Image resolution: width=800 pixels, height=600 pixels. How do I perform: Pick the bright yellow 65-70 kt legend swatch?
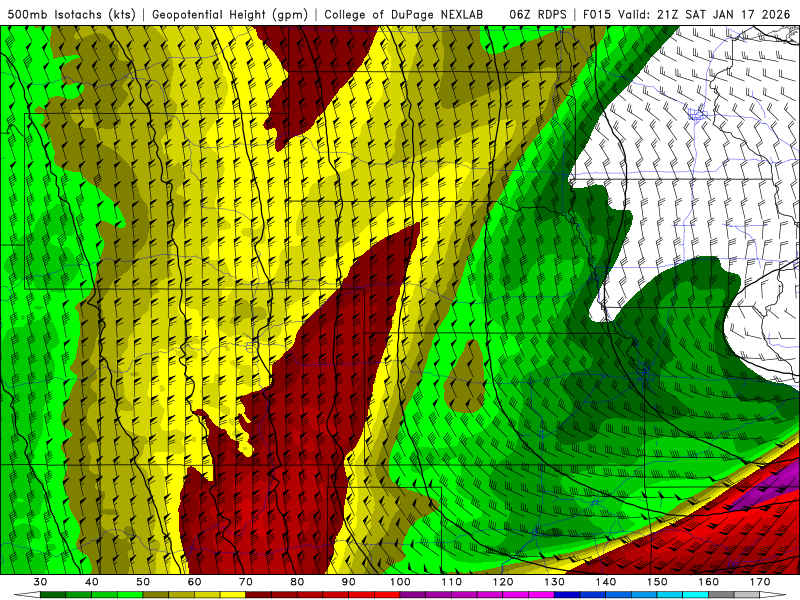(233, 595)
